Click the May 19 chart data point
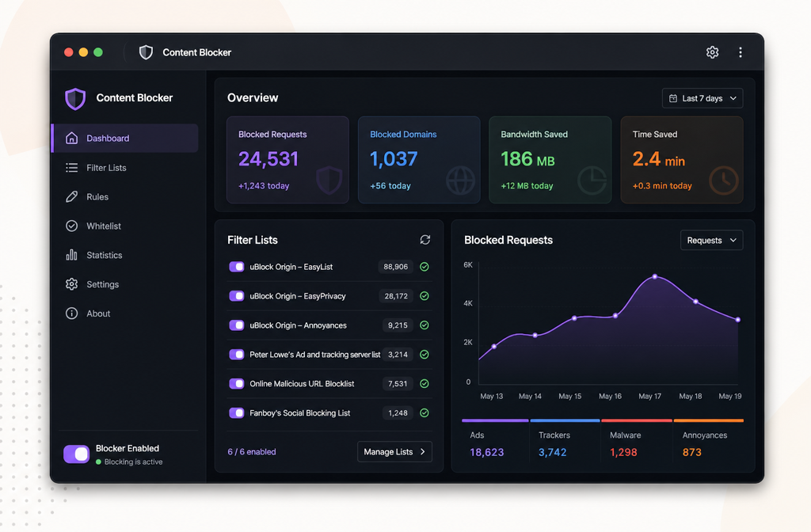This screenshot has height=532, width=811. [738, 320]
